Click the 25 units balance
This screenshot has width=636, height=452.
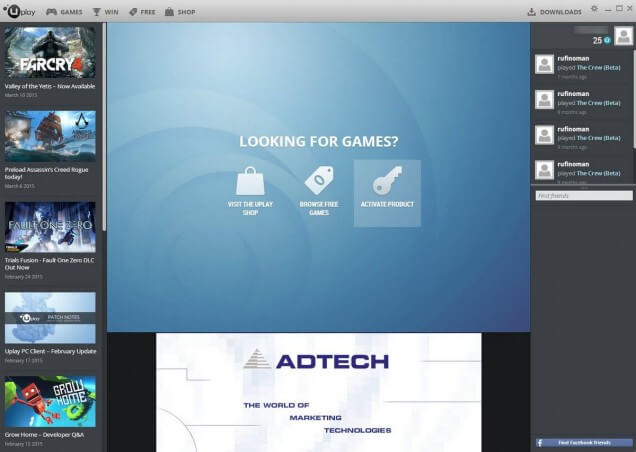point(597,40)
